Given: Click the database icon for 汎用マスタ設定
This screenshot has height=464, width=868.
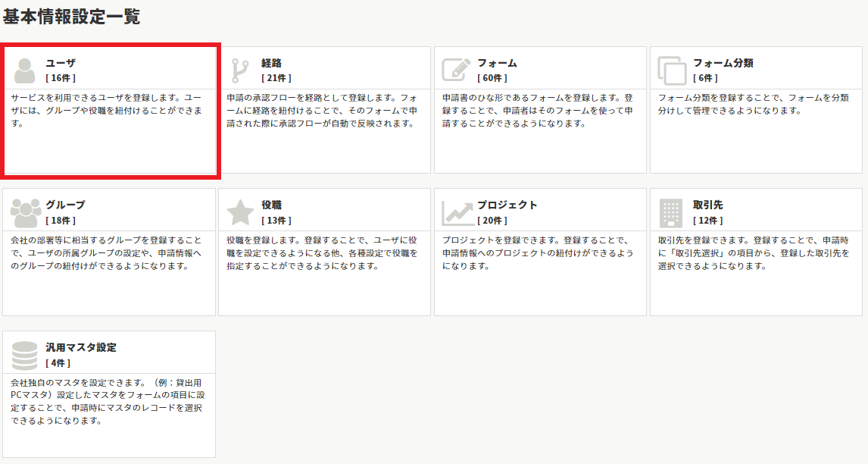Looking at the screenshot, I should (x=25, y=355).
